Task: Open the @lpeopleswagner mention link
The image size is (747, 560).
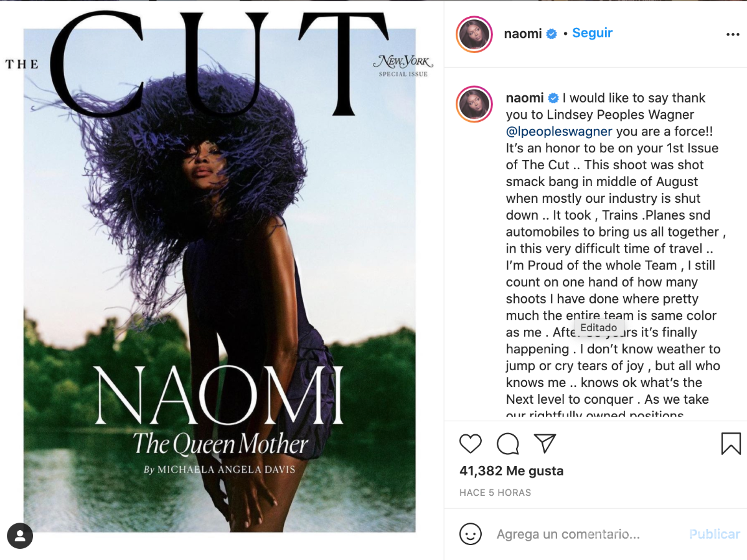Action: [x=559, y=131]
